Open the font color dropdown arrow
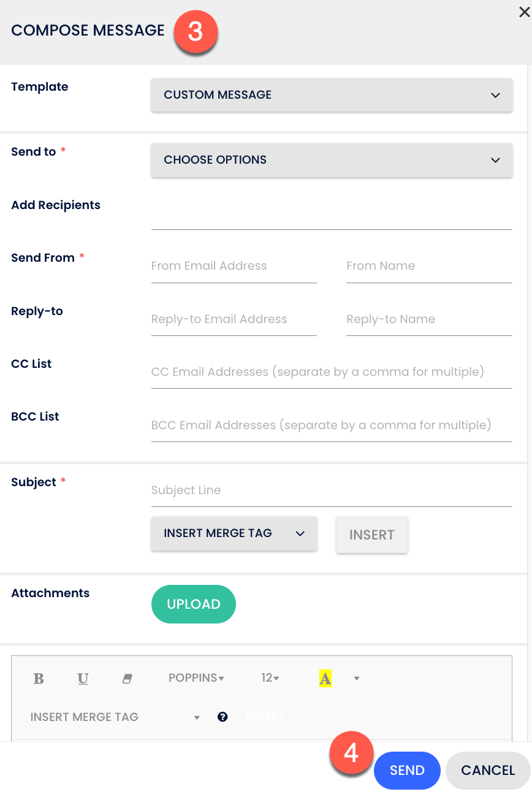 tap(357, 679)
